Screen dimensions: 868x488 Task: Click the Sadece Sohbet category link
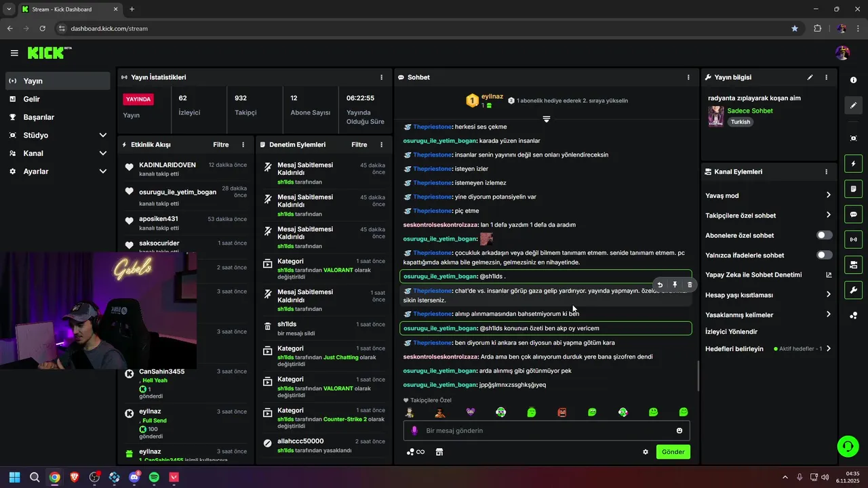(x=749, y=110)
